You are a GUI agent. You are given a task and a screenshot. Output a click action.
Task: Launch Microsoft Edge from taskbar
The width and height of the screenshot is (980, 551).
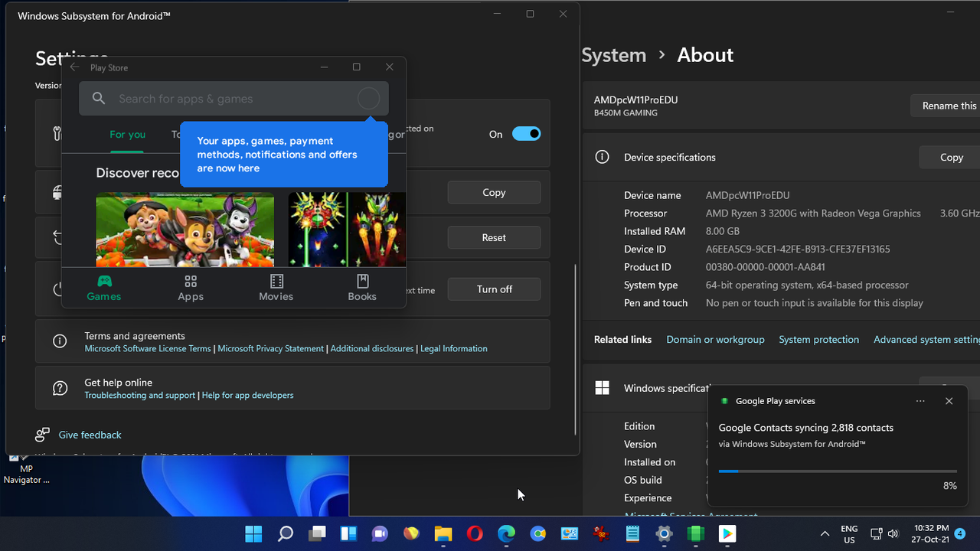pyautogui.click(x=507, y=533)
